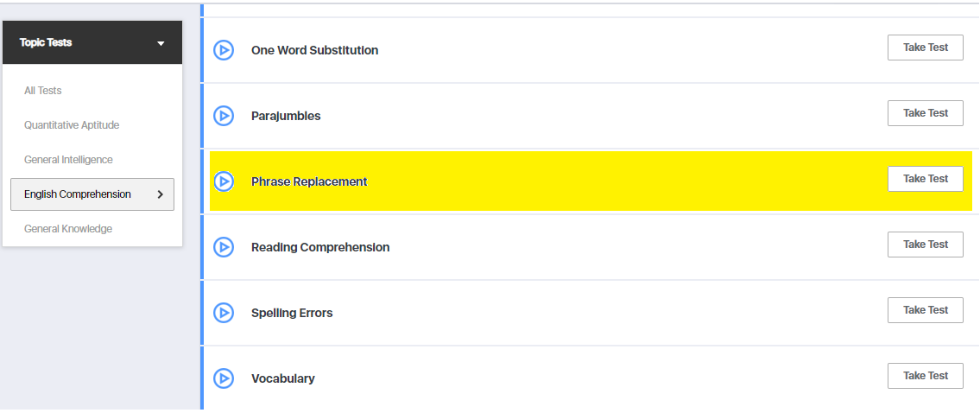Click play icon beside One Word Substitution
980x413 pixels.
click(224, 50)
